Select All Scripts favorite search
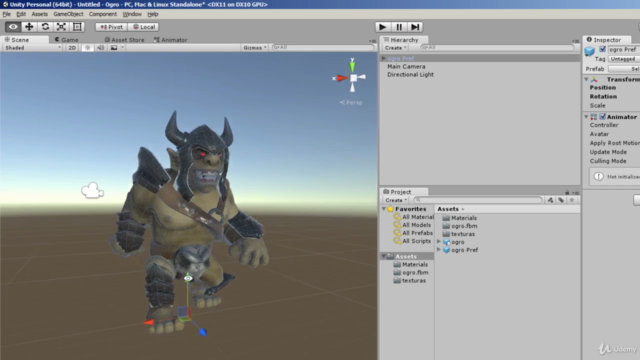The width and height of the screenshot is (640, 360). point(412,241)
